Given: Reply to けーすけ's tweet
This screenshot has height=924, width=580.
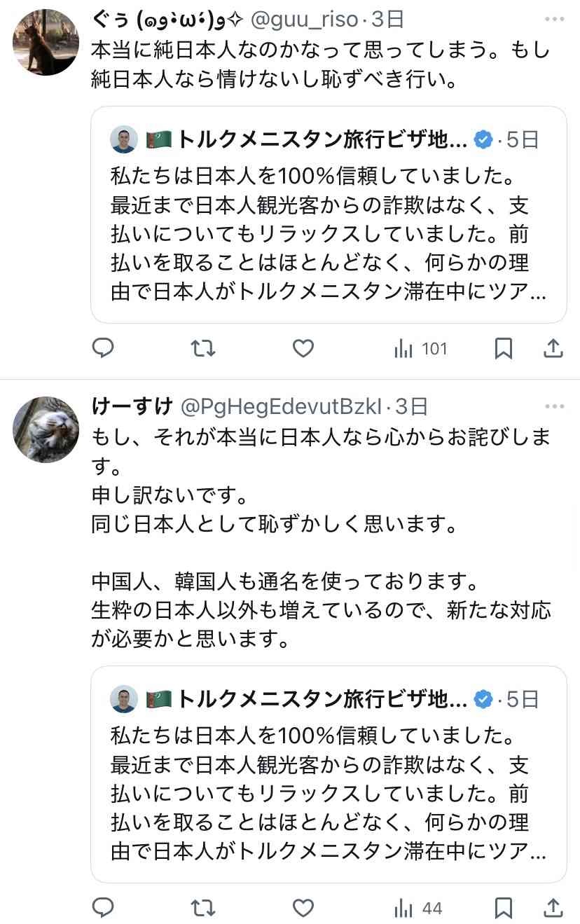Looking at the screenshot, I should pos(104,908).
